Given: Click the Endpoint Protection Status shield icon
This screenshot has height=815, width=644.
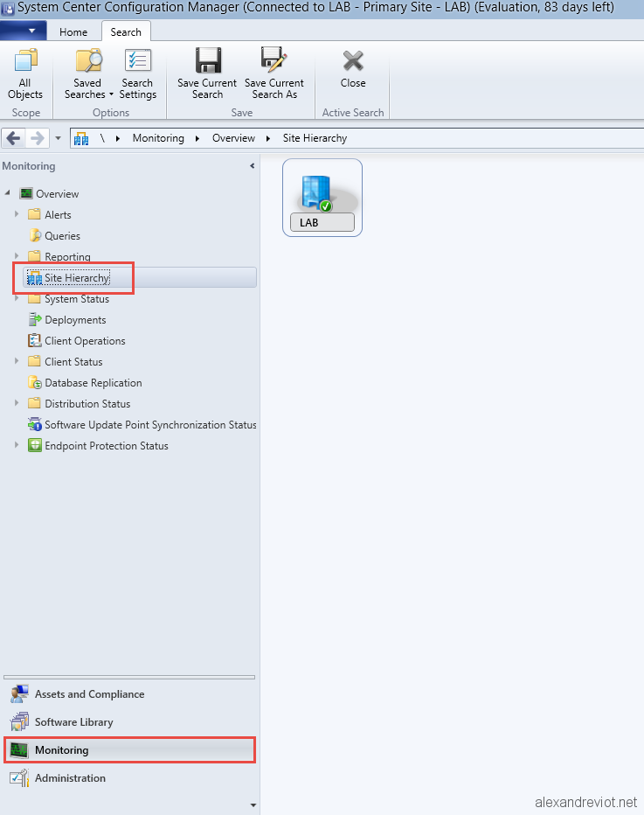Looking at the screenshot, I should [x=35, y=445].
